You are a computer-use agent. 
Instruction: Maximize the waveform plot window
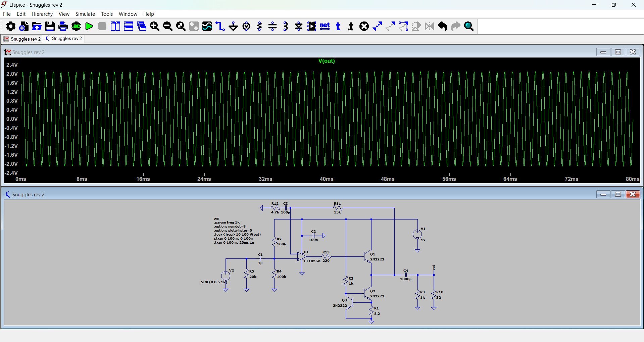coord(618,52)
